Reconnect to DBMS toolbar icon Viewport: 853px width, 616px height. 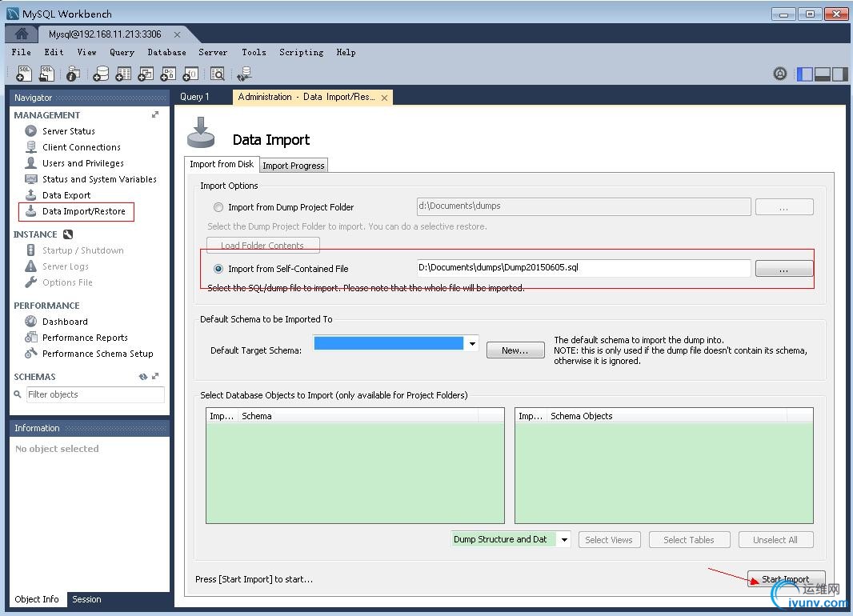(x=244, y=74)
